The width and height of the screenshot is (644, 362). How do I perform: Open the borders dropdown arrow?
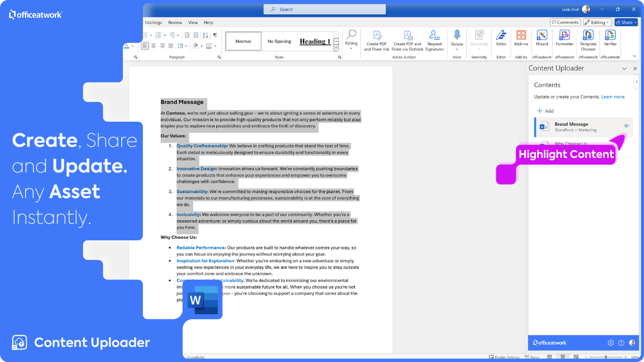tap(215, 46)
